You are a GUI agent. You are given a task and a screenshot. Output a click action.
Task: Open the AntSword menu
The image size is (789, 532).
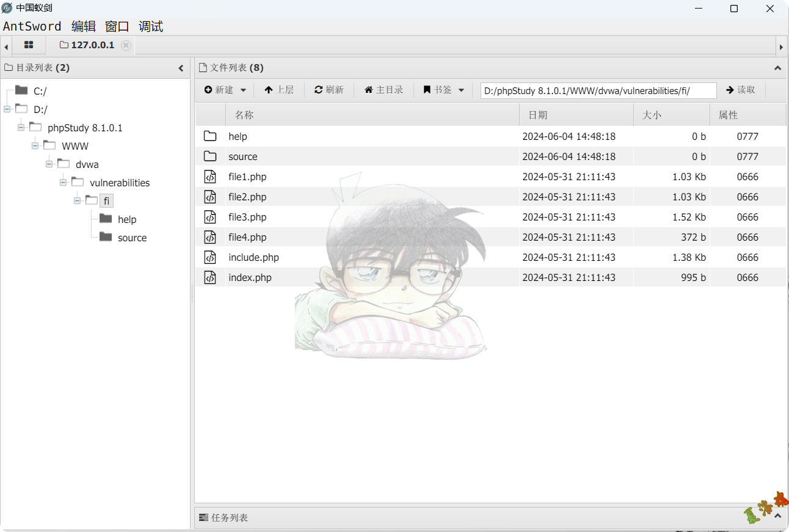(x=32, y=26)
